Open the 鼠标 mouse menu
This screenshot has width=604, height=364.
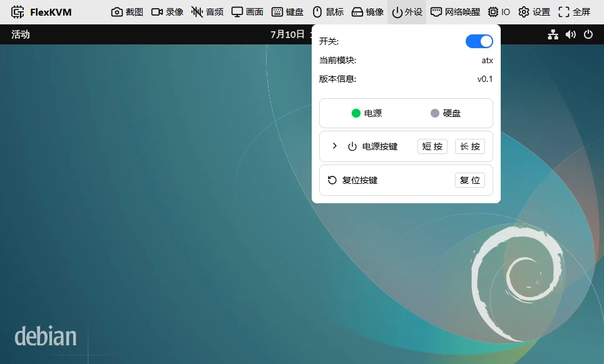click(x=328, y=12)
